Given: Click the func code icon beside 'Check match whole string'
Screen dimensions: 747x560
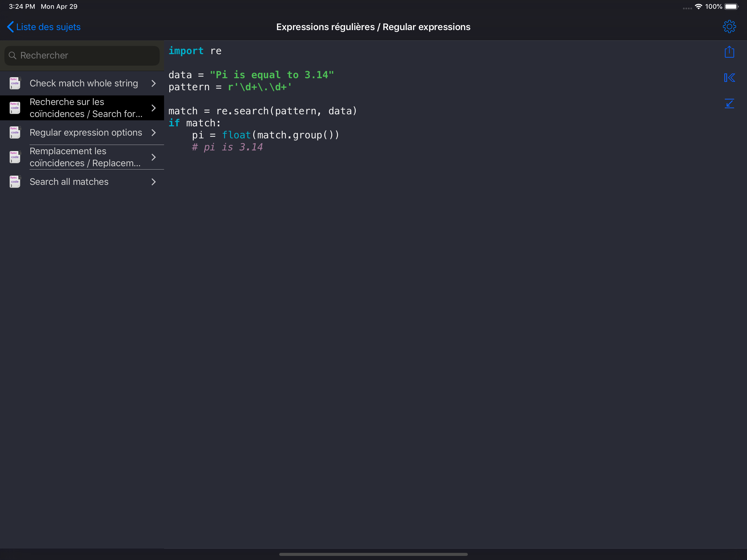Looking at the screenshot, I should pyautogui.click(x=14, y=83).
